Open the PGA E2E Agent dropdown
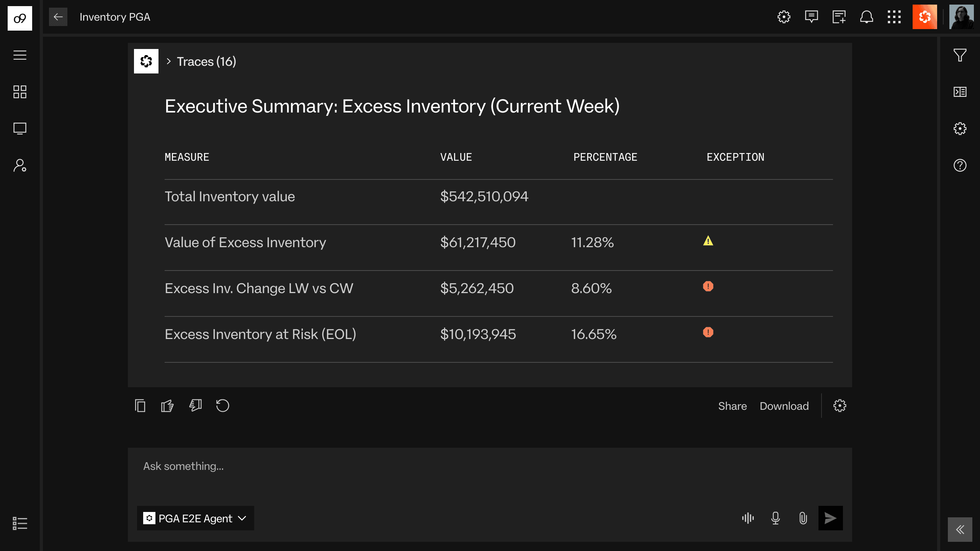This screenshot has height=551, width=980. pyautogui.click(x=196, y=518)
